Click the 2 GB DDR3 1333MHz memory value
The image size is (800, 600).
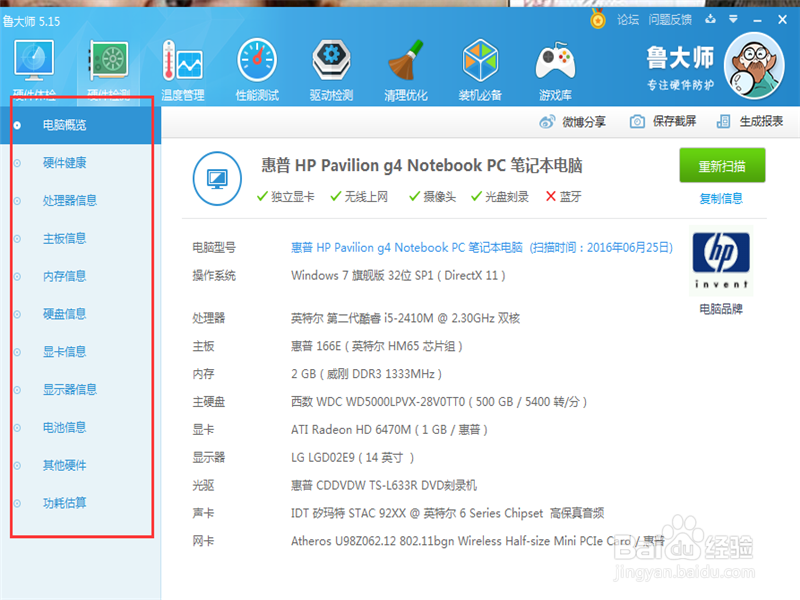pos(366,374)
